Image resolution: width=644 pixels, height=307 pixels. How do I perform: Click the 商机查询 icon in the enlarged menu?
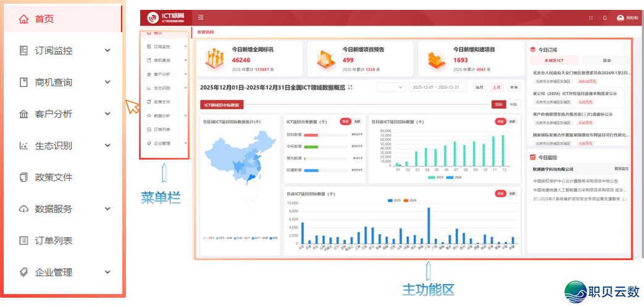24,82
